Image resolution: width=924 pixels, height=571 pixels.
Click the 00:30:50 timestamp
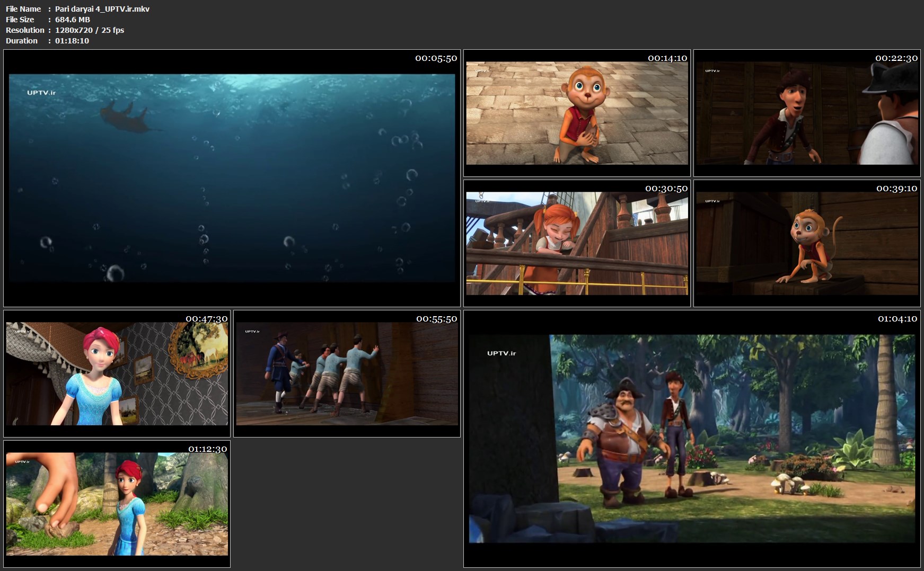[666, 189]
